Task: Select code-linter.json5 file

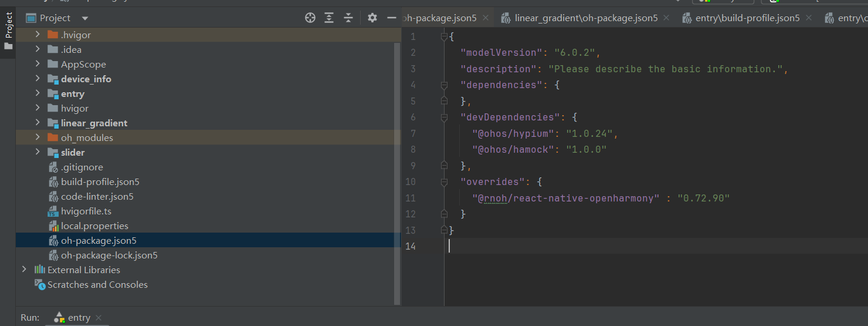Action: [97, 196]
